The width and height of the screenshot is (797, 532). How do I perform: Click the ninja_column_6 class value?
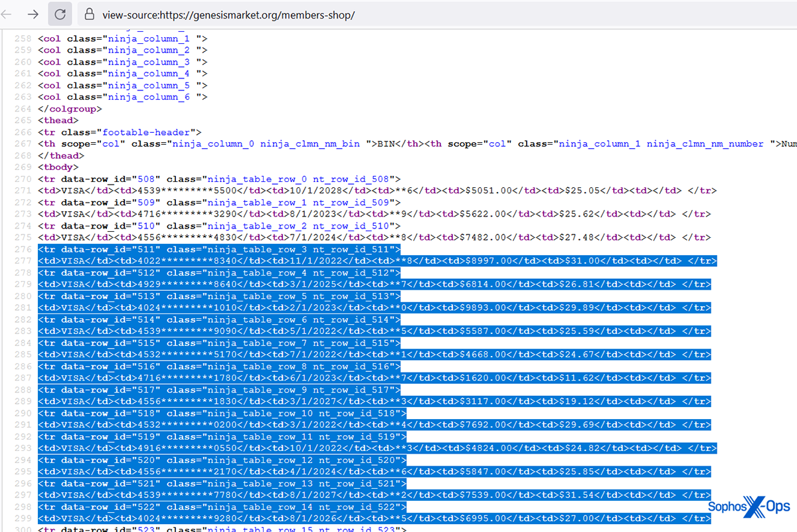click(149, 97)
